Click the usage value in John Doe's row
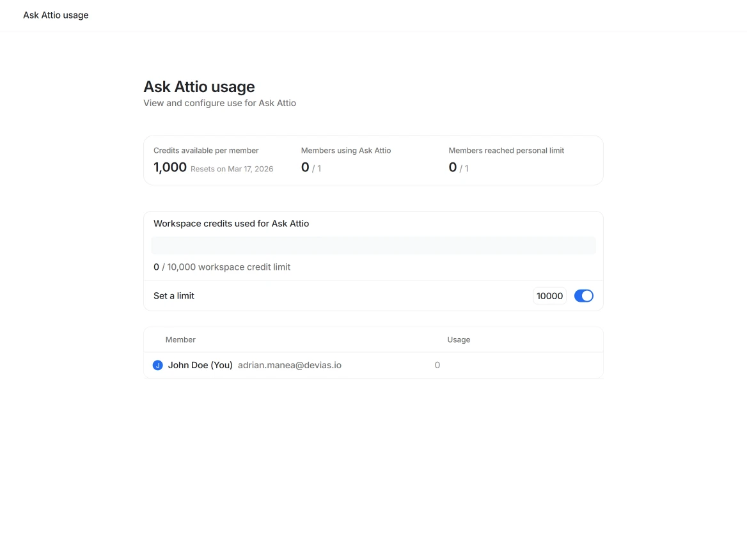Image resolution: width=747 pixels, height=560 pixels. pyautogui.click(x=437, y=366)
